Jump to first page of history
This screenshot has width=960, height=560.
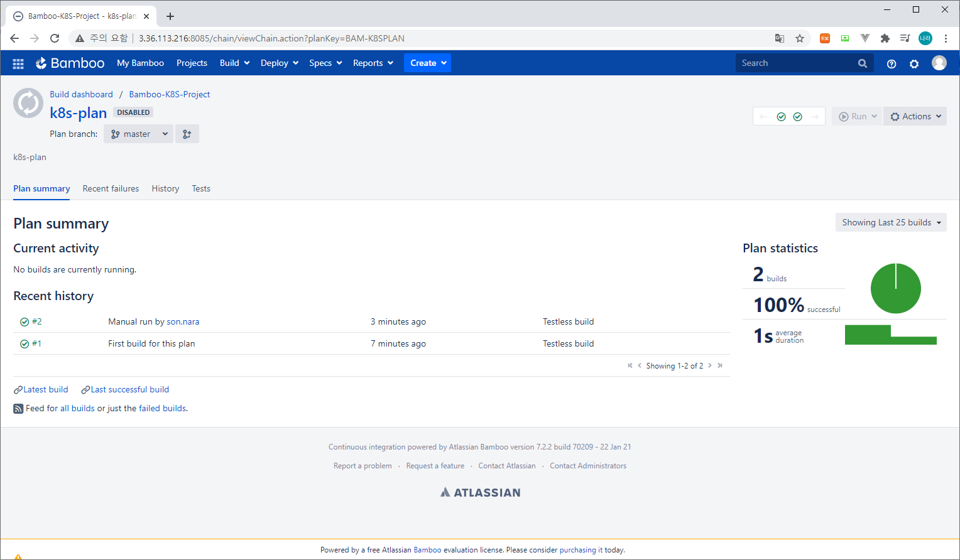click(x=630, y=365)
